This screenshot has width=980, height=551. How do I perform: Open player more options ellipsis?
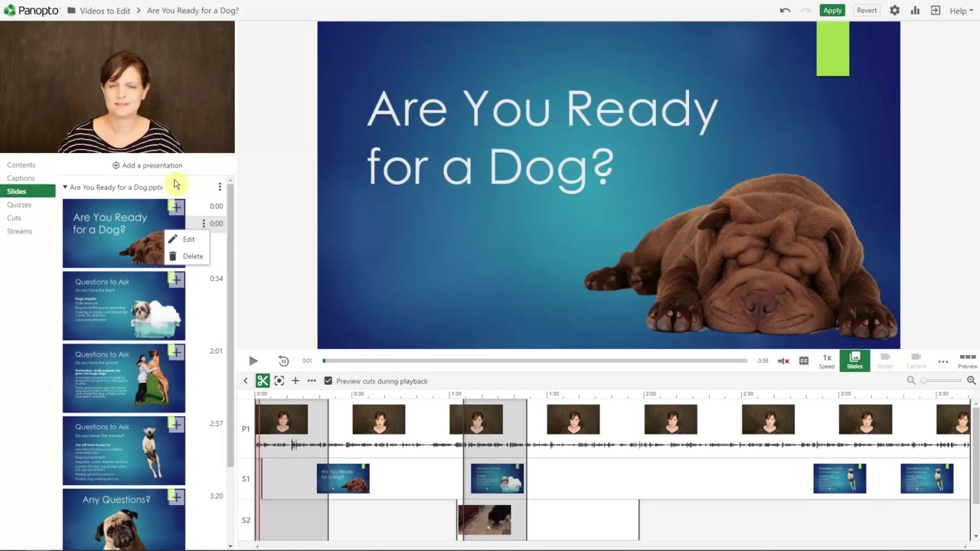[x=943, y=361]
